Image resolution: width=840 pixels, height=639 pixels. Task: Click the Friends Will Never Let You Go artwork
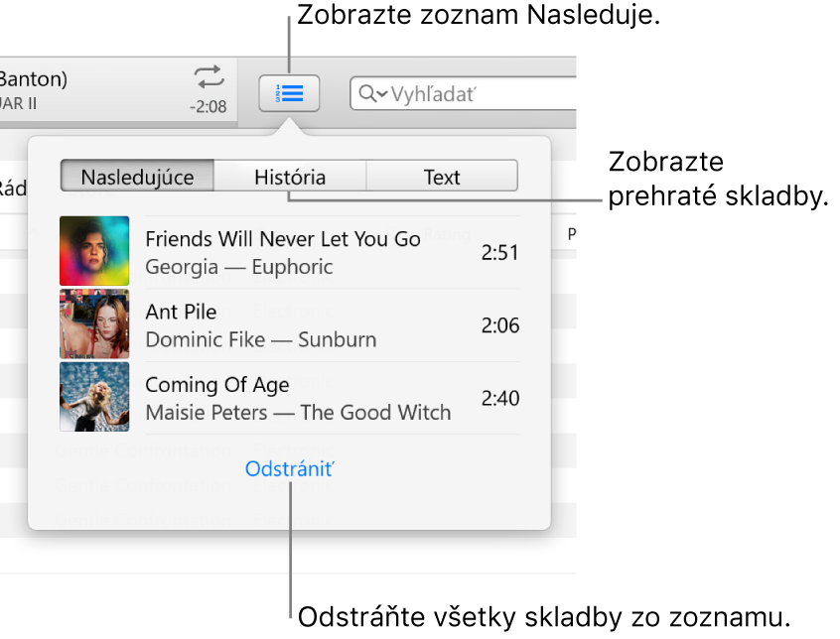tap(94, 251)
